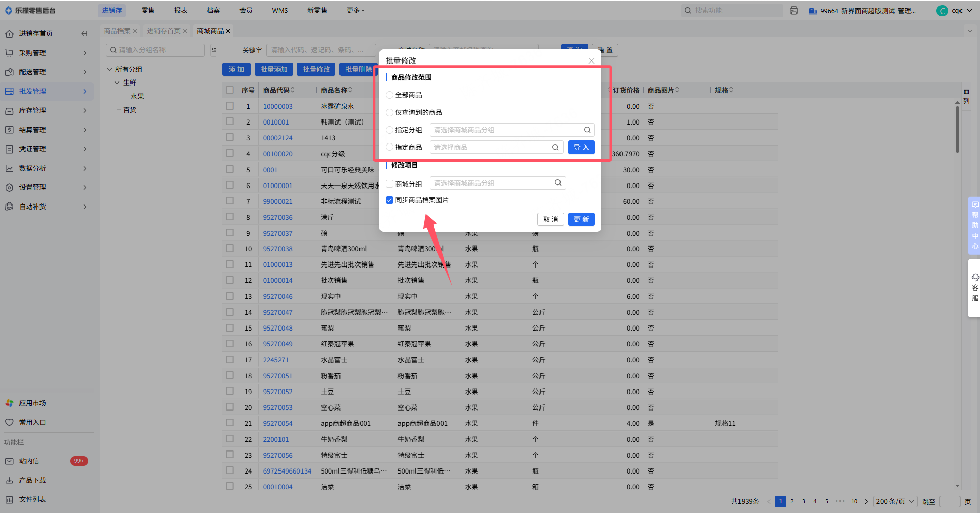Click search icon in 商城分组 field
Screen dimensions: 980x513
(x=558, y=183)
